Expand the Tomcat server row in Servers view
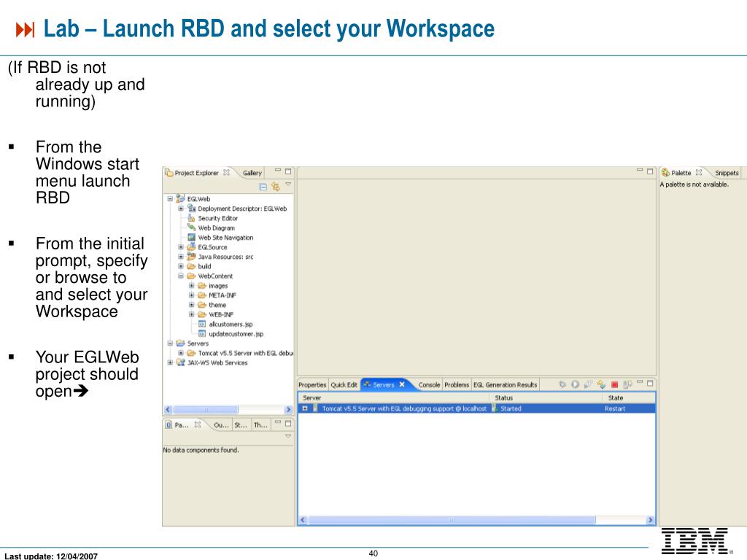747x560 pixels. (305, 408)
